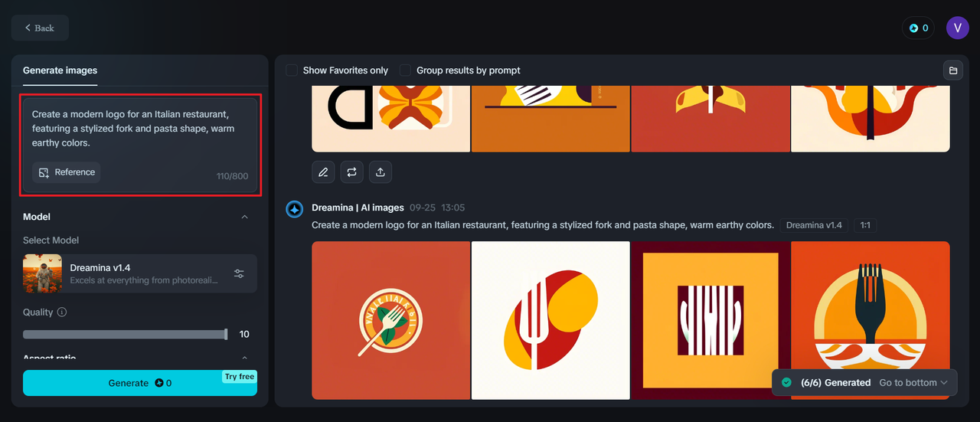Click the Generate button
The height and width of the screenshot is (422, 980).
[140, 383]
